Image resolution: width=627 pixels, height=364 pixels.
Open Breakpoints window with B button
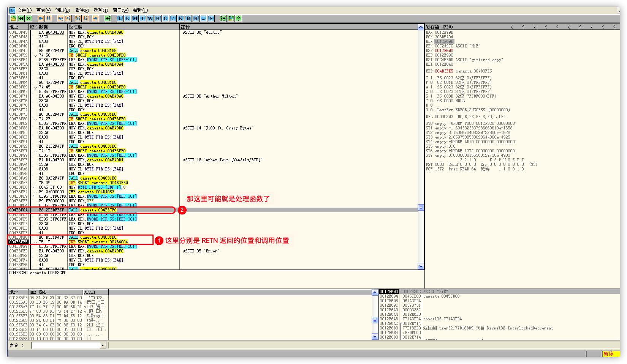click(x=188, y=18)
